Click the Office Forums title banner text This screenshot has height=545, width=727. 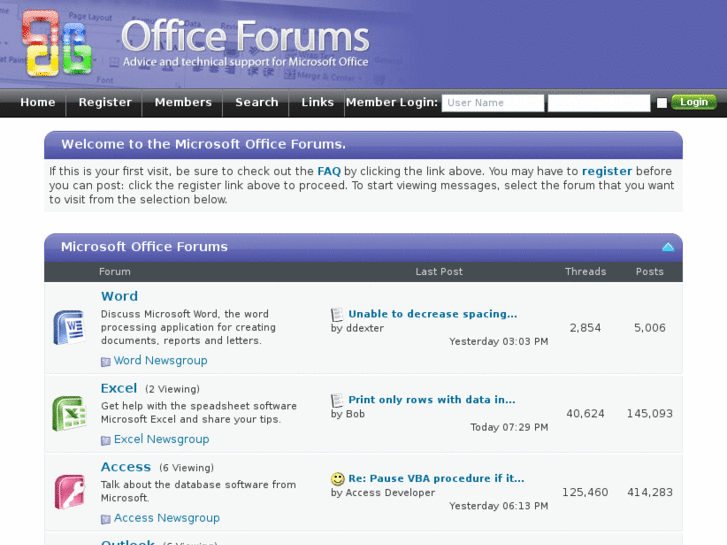point(245,36)
